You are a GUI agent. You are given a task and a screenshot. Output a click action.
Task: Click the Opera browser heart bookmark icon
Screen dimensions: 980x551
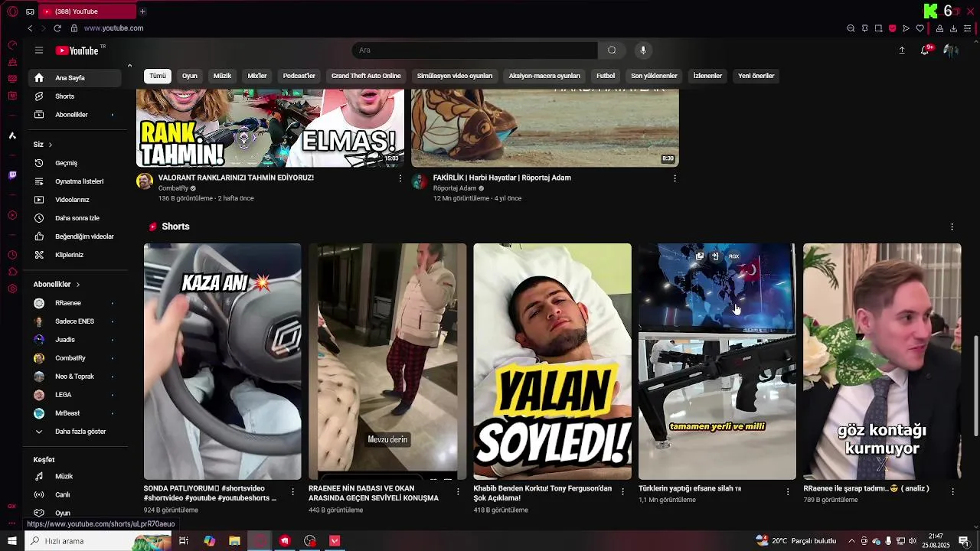pyautogui.click(x=920, y=28)
